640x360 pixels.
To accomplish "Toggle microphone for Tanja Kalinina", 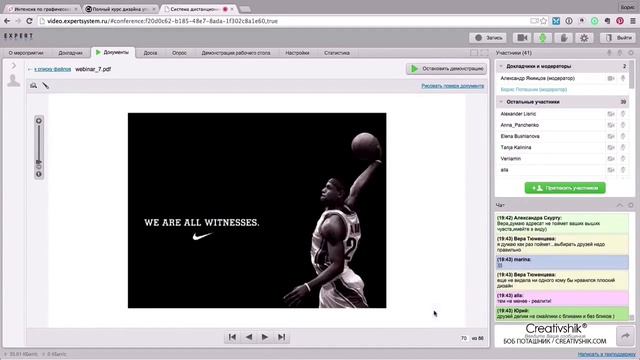I will (623, 147).
